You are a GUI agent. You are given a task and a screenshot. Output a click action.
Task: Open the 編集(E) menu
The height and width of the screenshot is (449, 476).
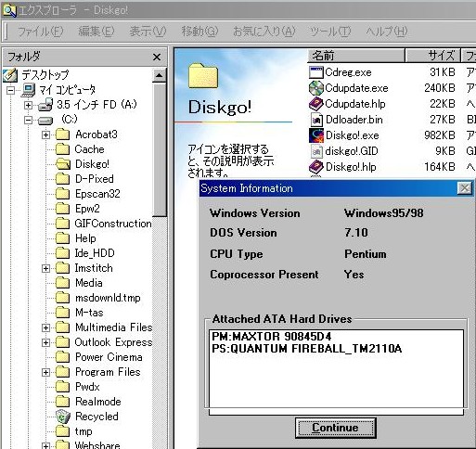click(96, 32)
